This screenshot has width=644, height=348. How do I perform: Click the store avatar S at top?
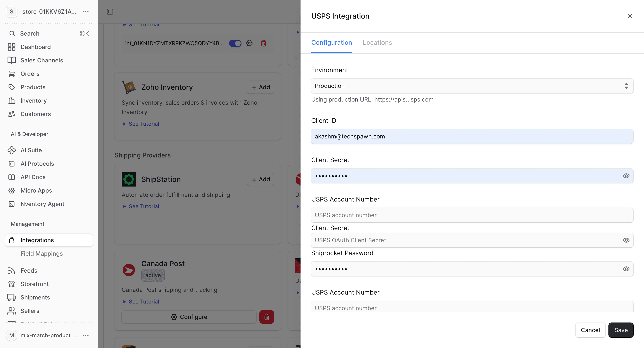coord(11,12)
